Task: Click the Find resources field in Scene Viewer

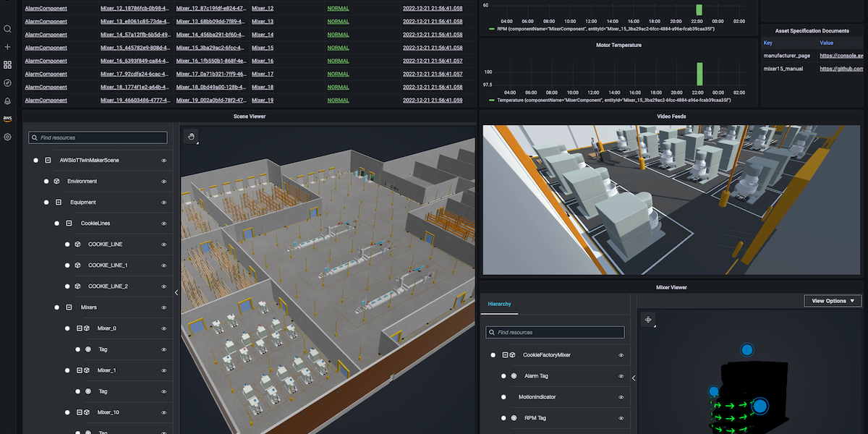Action: [98, 137]
